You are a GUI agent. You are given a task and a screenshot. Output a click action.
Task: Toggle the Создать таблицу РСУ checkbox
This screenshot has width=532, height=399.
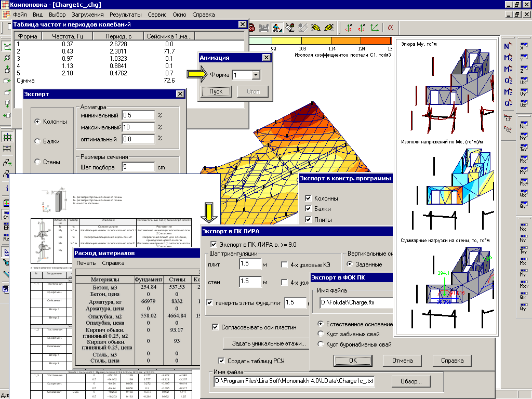click(x=221, y=361)
